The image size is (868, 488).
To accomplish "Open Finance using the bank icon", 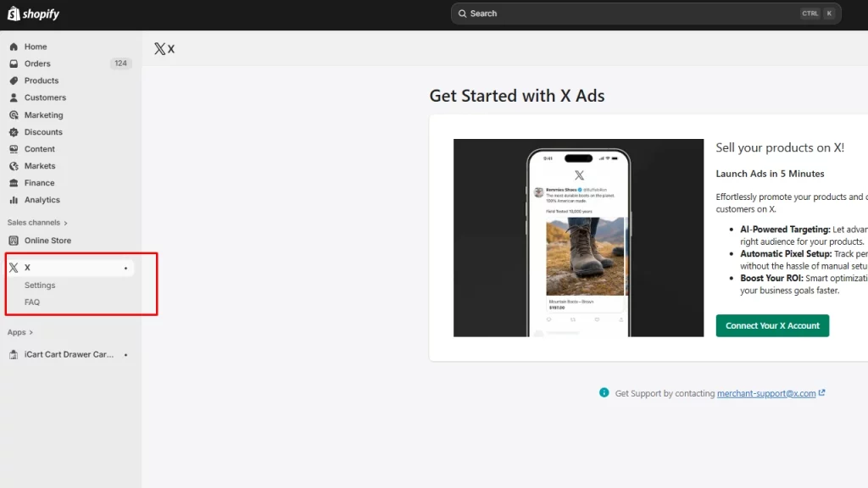I will click(x=14, y=183).
